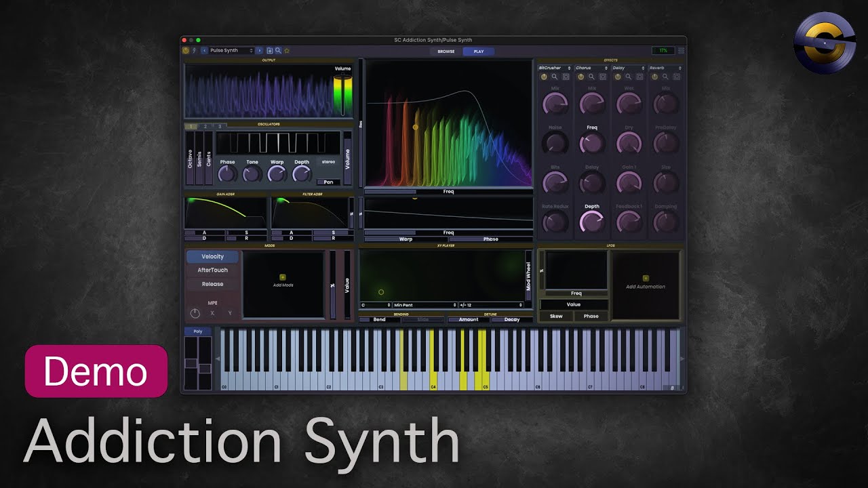Screen dimensions: 868x488
Task: Click the LFO Phase button
Action: pyautogui.click(x=591, y=317)
